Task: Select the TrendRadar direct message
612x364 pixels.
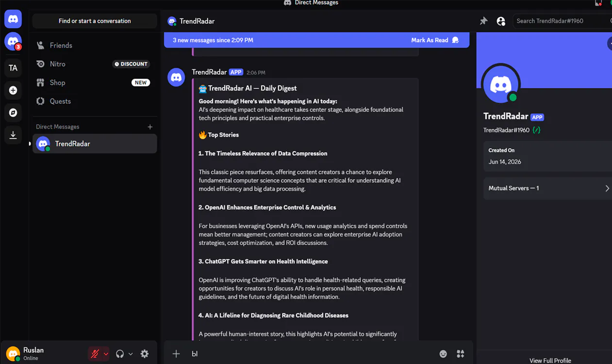Action: pos(95,144)
